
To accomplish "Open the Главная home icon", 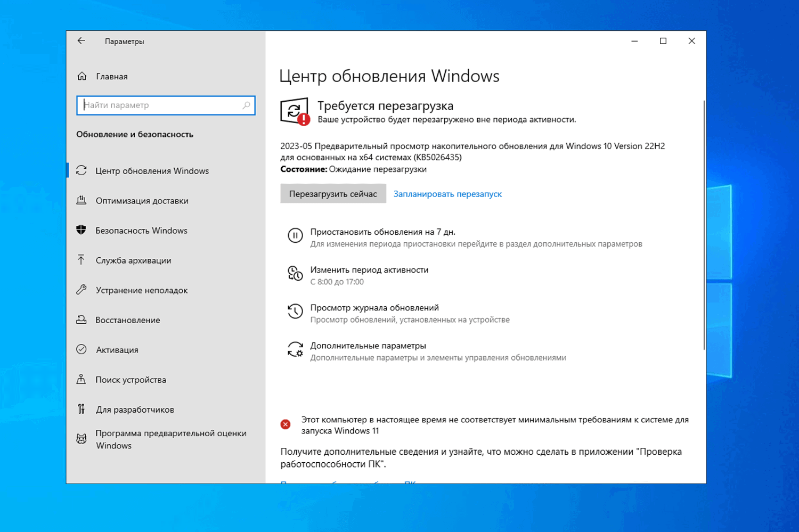I will tap(82, 76).
